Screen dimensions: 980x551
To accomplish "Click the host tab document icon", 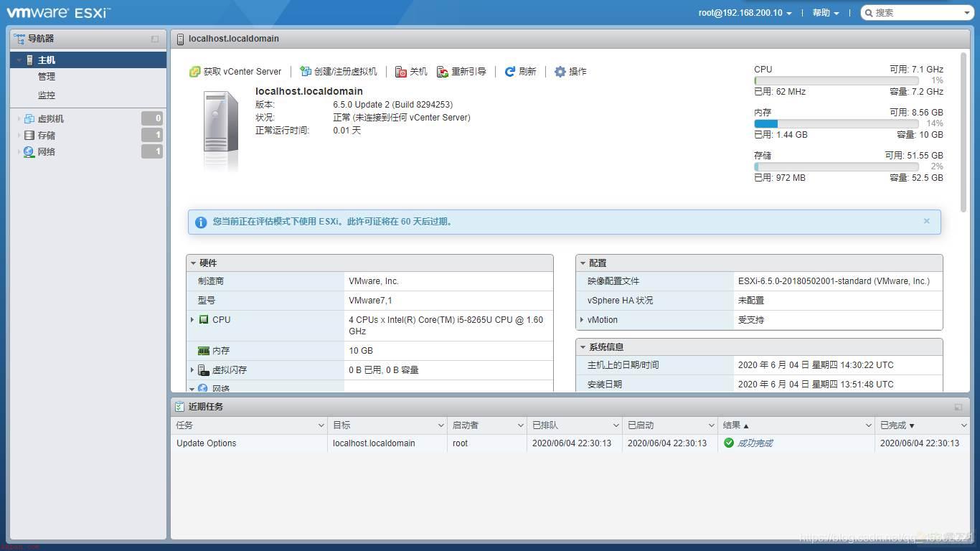I will [180, 39].
